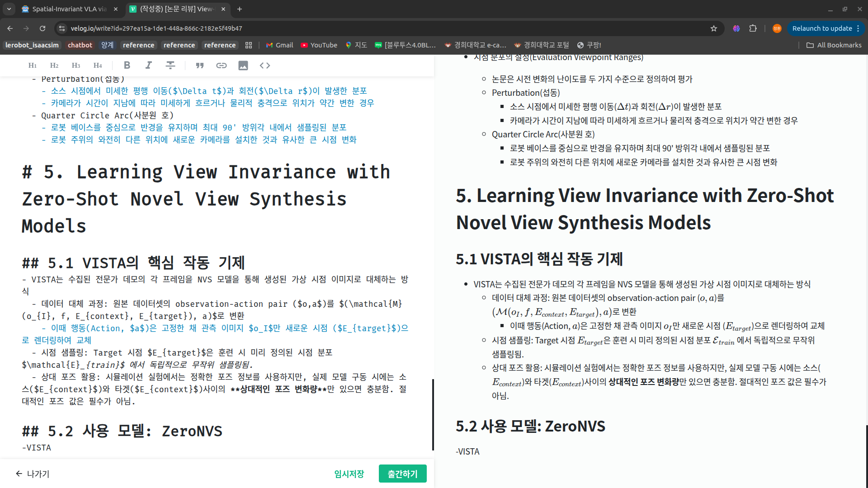The image size is (868, 488).
Task: Open the apps grid in the bookmarks bar
Action: click(x=249, y=45)
